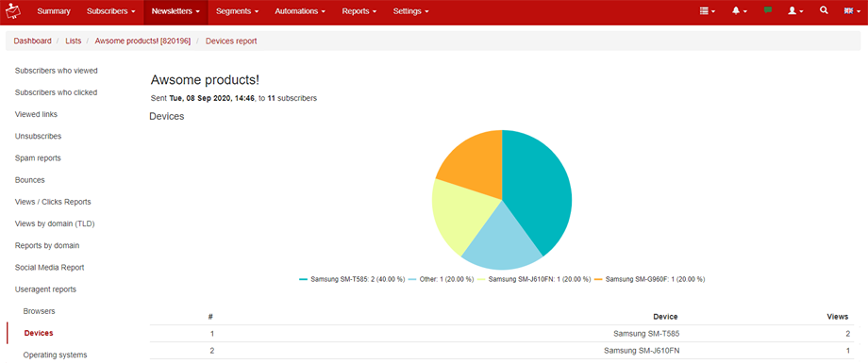
Task: Click the green chat bubble icon
Action: click(x=768, y=10)
